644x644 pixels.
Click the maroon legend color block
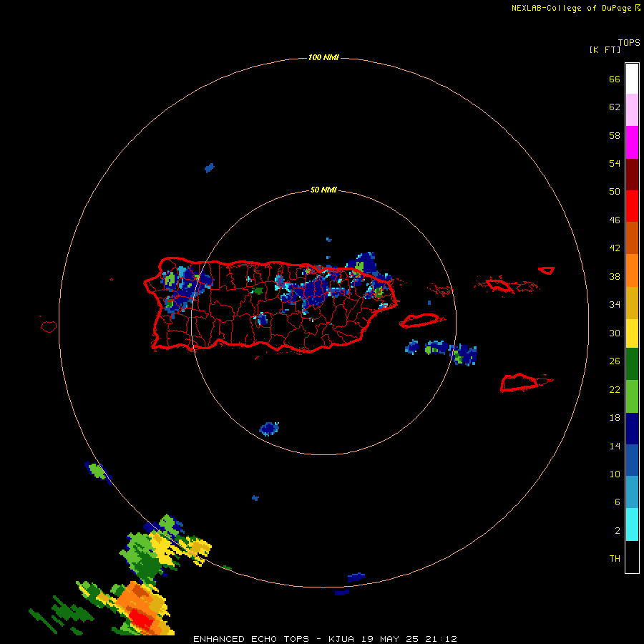[632, 174]
